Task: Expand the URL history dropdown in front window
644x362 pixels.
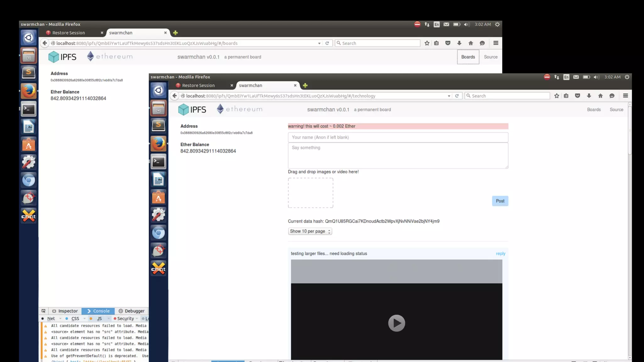Action: tap(449, 96)
